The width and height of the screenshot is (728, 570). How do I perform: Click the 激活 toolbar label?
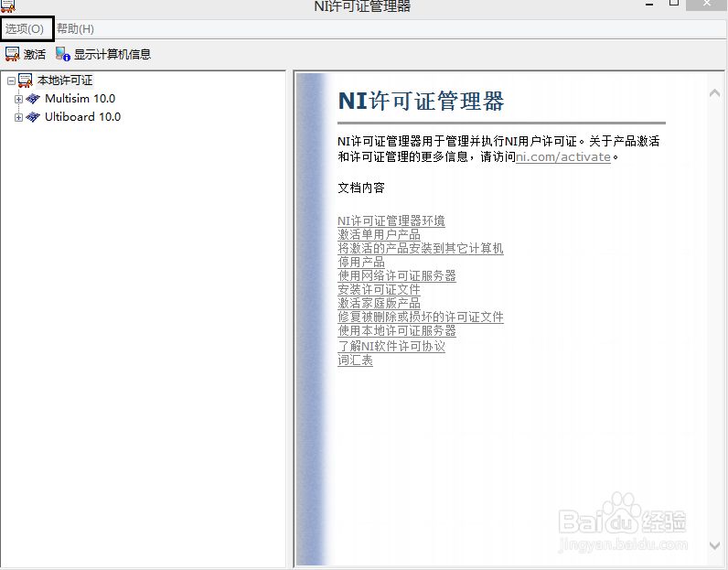[x=35, y=54]
